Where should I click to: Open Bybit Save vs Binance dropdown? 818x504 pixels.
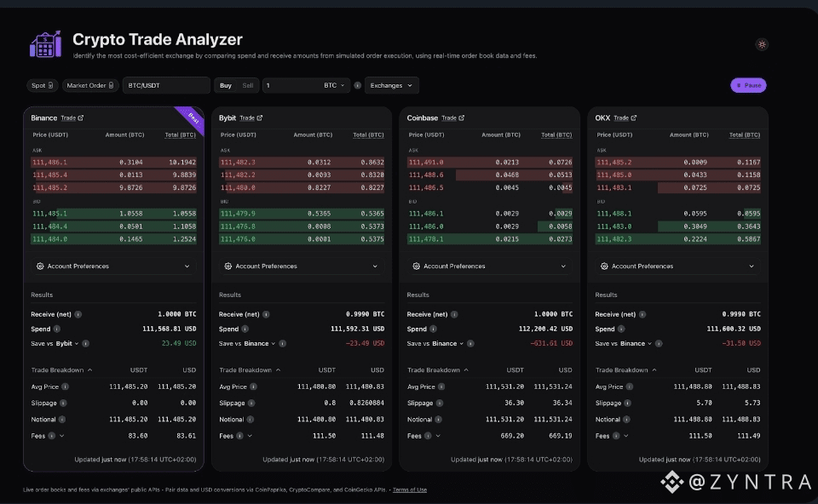click(x=259, y=343)
